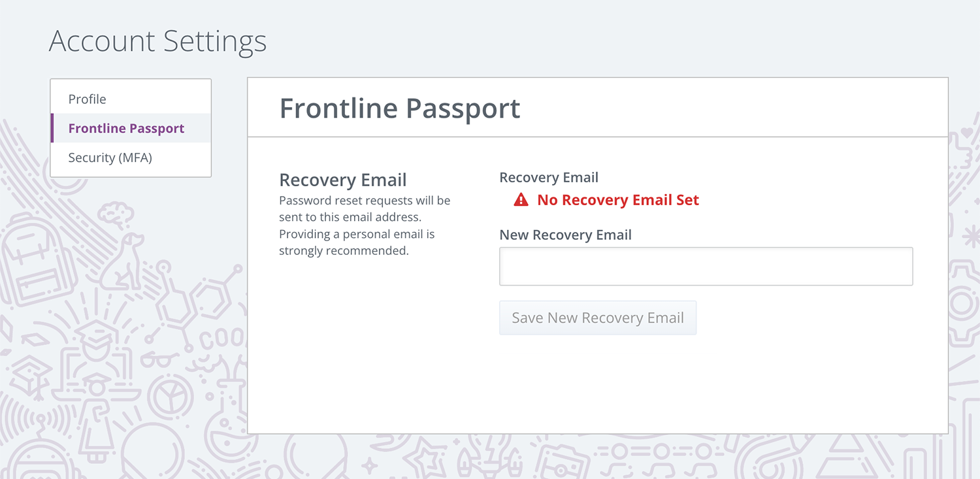Click the star doodle along the bottom
This screenshot has width=980, height=479.
coord(425,456)
